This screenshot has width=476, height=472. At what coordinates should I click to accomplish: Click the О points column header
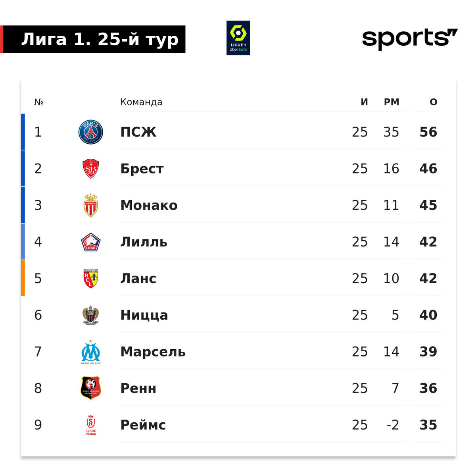point(434,102)
